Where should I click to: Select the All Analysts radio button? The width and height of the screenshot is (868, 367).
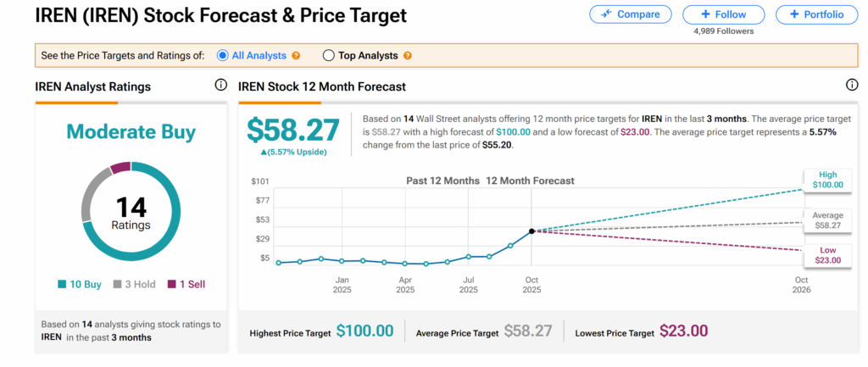(223, 56)
